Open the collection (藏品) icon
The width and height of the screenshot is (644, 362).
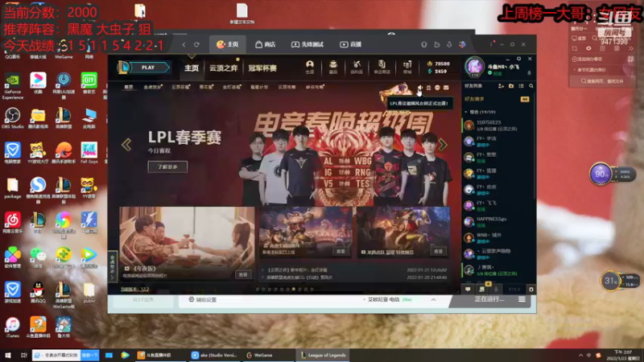pos(333,67)
